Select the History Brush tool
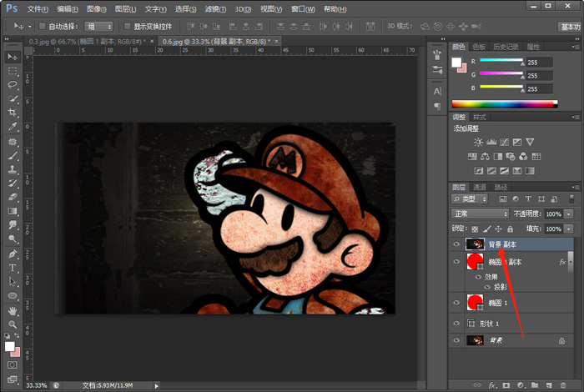Image resolution: width=584 pixels, height=392 pixels. tap(13, 183)
